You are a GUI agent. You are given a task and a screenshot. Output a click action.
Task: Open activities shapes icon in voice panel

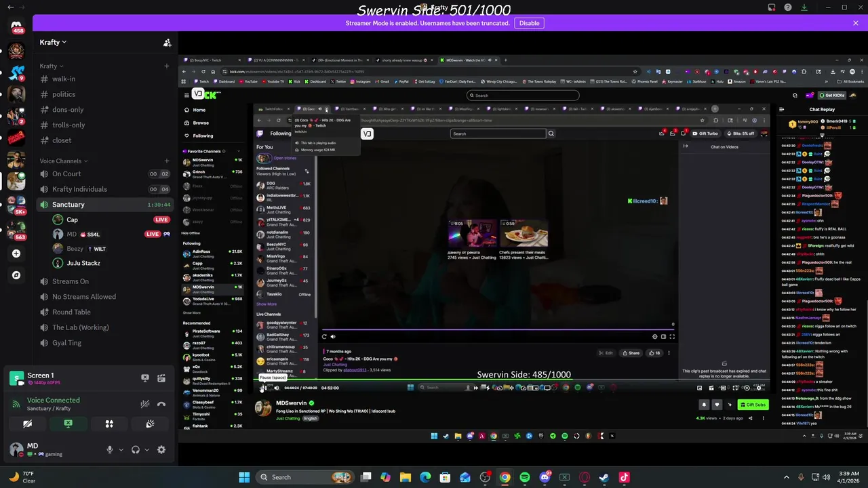[x=108, y=424]
